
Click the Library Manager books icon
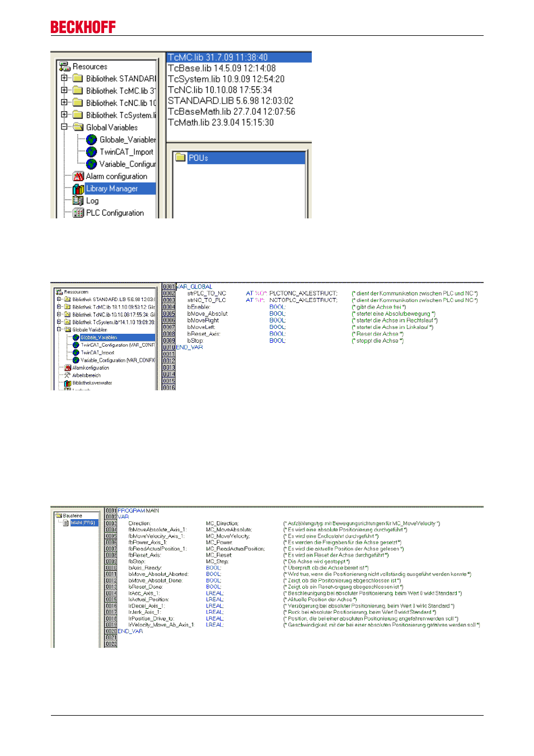78,189
